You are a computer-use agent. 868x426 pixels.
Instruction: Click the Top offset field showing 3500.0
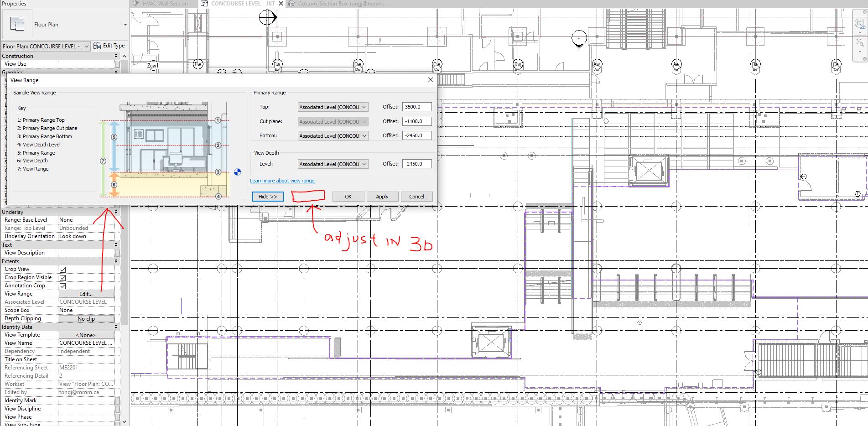(x=416, y=107)
